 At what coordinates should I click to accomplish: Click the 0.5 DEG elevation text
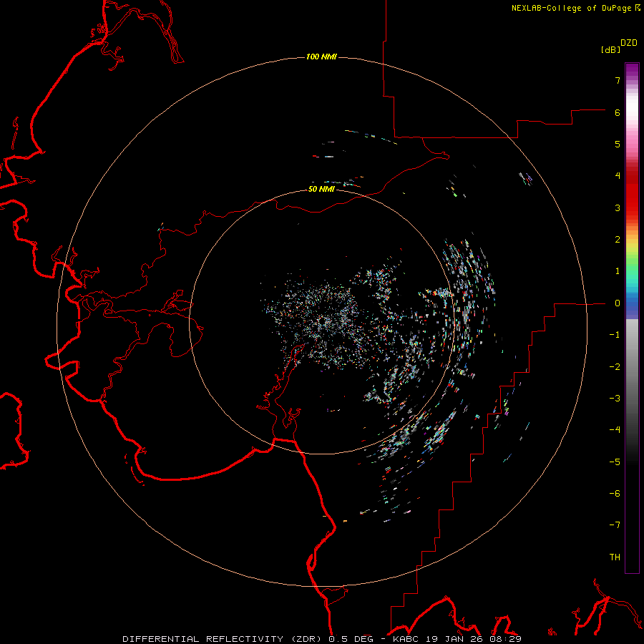(x=352, y=639)
